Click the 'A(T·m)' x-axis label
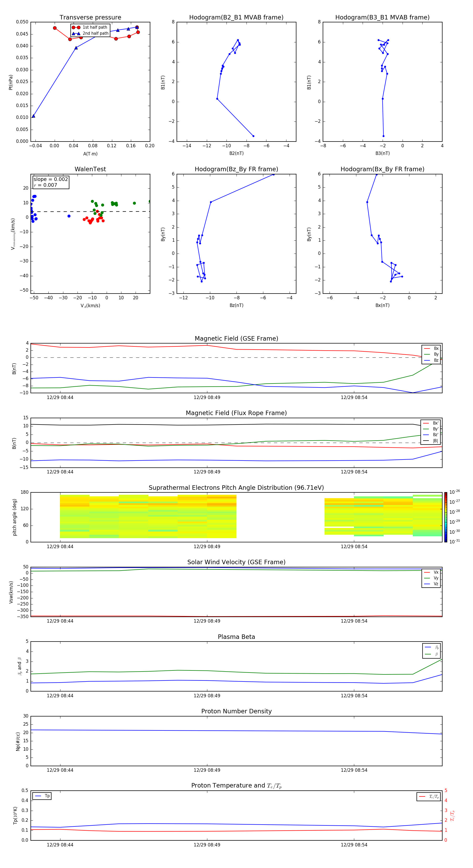 90,154
